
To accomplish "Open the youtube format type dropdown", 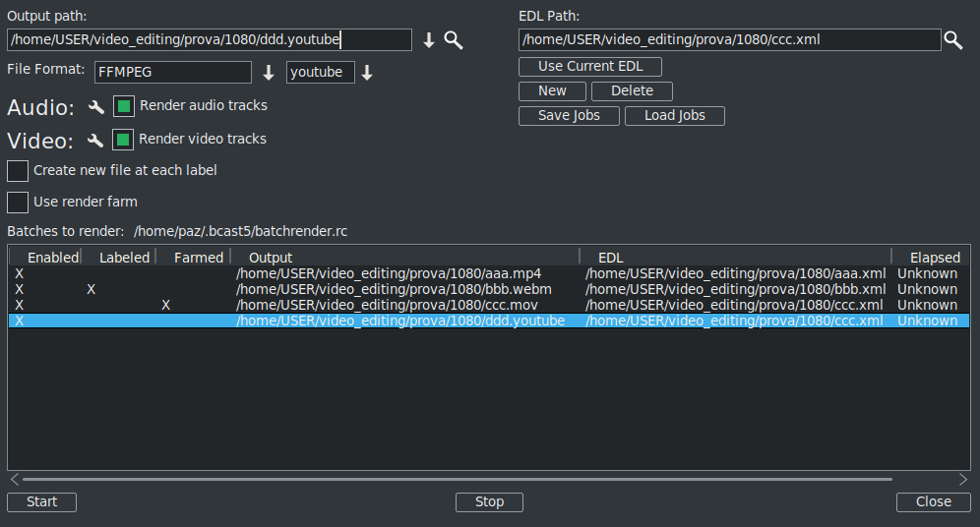I will coord(367,73).
